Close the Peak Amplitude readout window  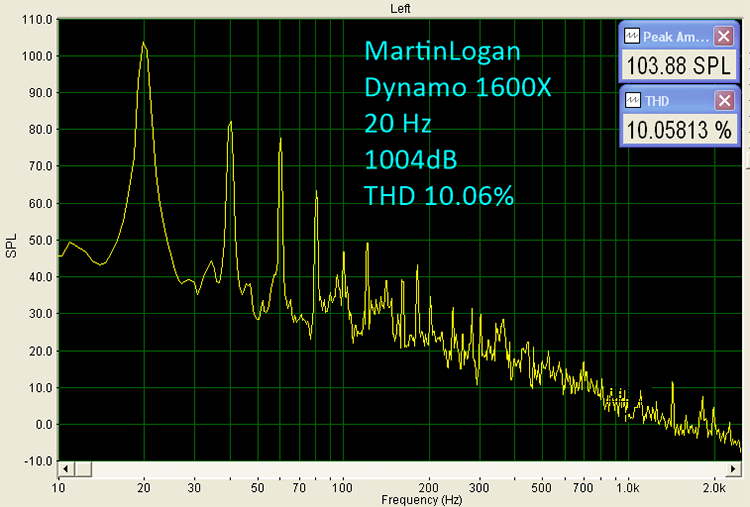tap(723, 36)
